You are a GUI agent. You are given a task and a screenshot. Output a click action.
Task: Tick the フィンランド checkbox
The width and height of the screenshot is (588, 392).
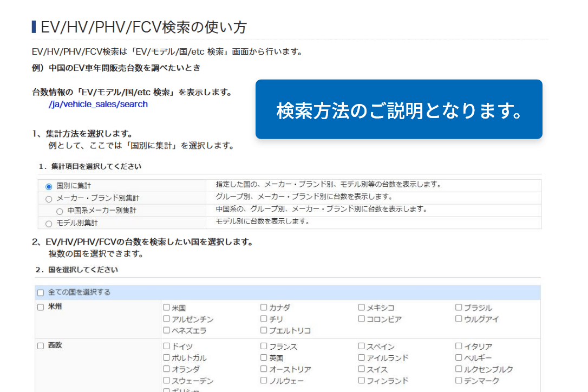tap(361, 381)
